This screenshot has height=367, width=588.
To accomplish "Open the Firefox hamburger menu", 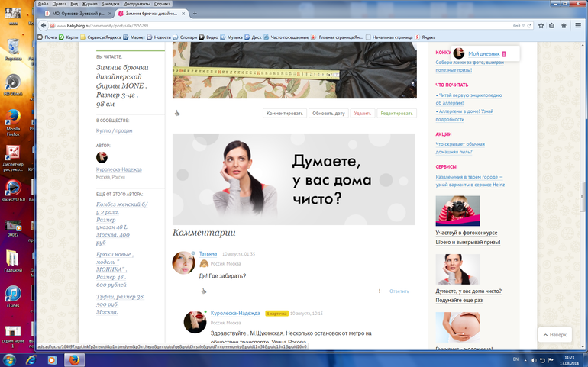I will point(577,25).
